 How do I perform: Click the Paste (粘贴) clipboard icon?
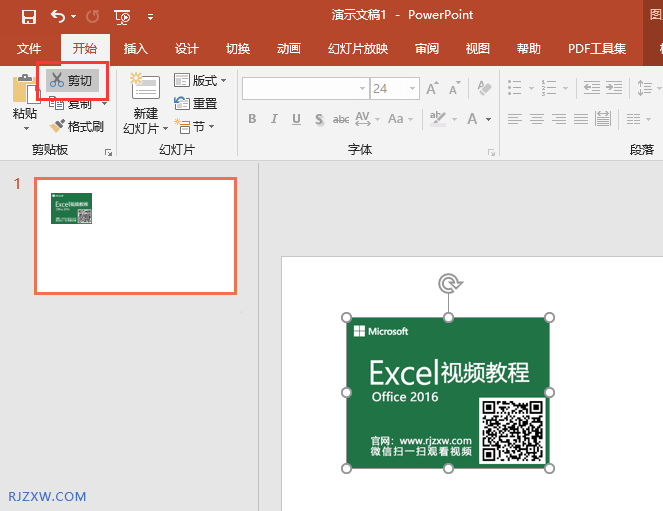click(24, 91)
